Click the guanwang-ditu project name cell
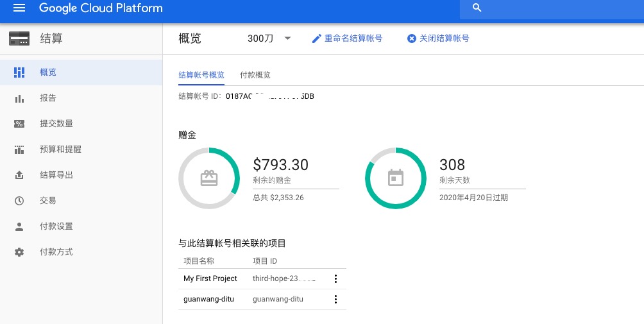 point(208,299)
